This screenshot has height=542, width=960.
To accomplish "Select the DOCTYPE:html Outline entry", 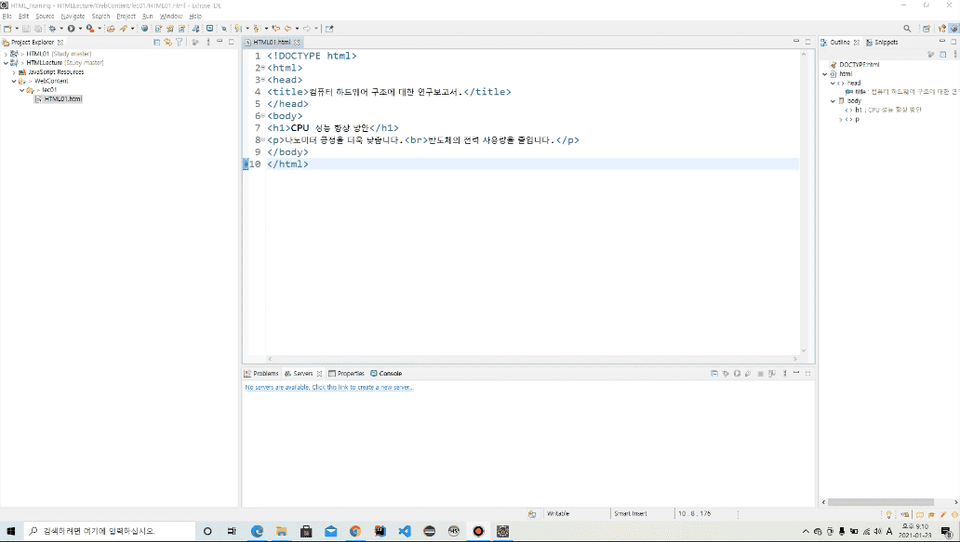I will click(855, 64).
